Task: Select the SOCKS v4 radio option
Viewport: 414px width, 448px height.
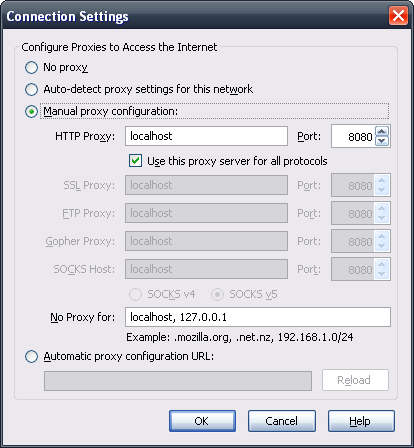Action: [135, 294]
